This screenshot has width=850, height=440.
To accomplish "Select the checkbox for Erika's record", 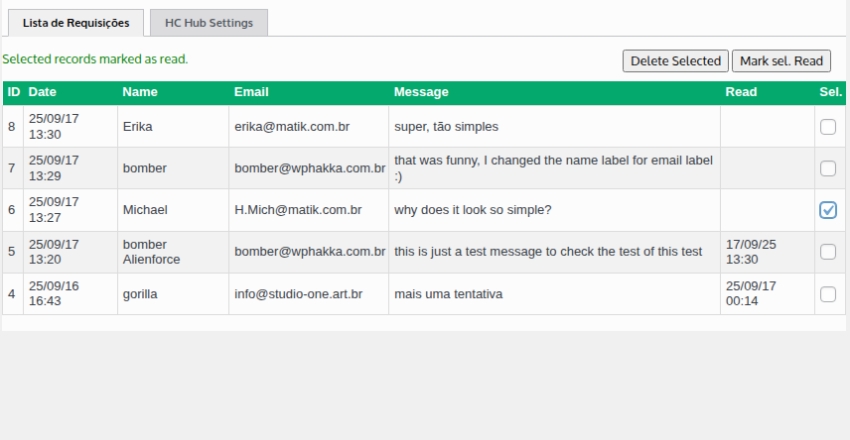I will point(828,127).
